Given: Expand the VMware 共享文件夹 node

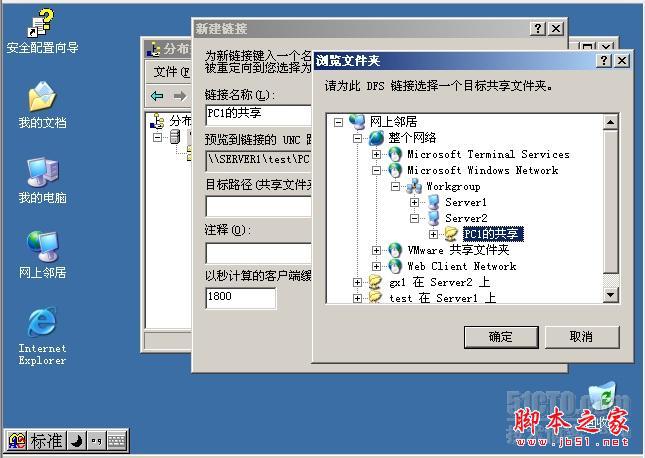Looking at the screenshot, I should coord(376,250).
